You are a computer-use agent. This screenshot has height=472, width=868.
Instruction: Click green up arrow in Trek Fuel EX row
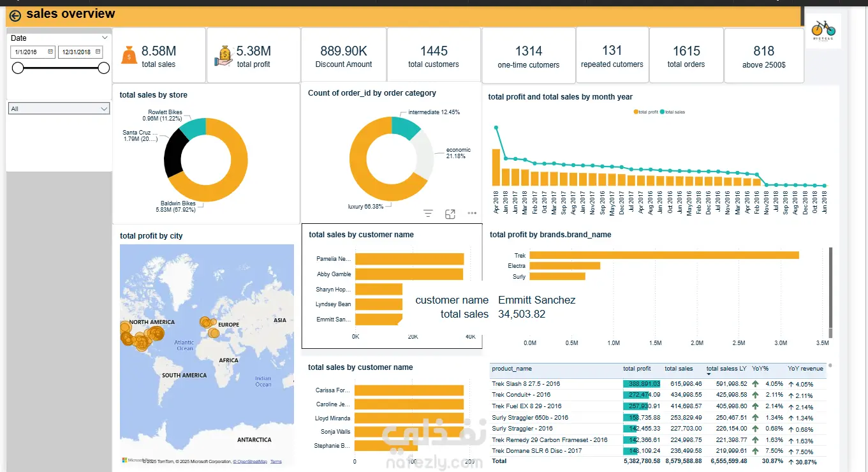(x=755, y=406)
